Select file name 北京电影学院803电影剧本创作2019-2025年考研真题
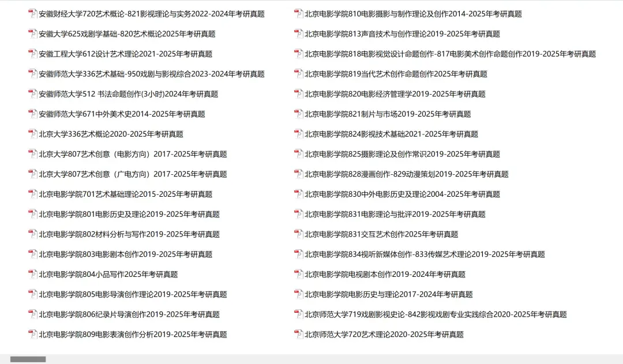The width and height of the screenshot is (623, 364). [x=126, y=254]
